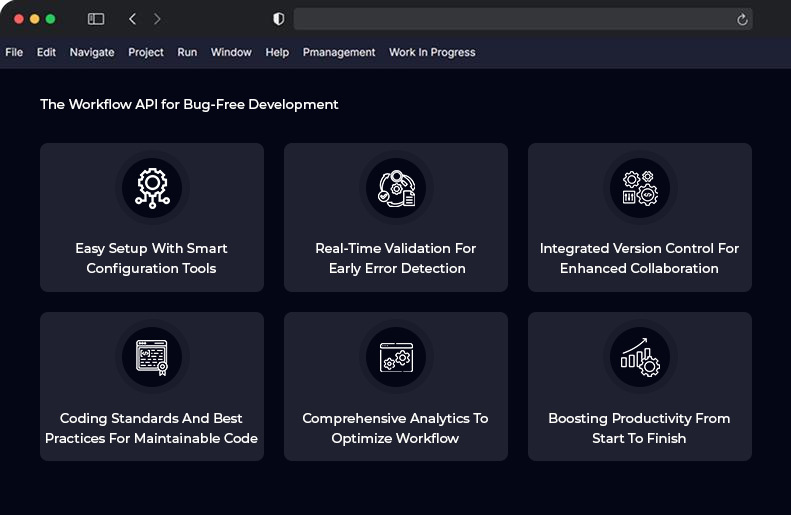Click the privacy shield icon
Viewport: 791px width, 515px height.
[x=279, y=19]
